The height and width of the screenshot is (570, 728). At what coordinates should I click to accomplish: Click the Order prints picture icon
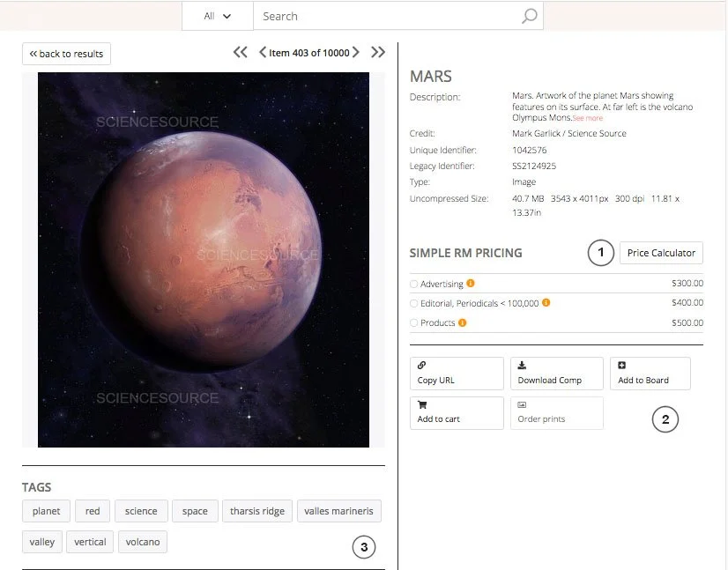click(x=522, y=404)
